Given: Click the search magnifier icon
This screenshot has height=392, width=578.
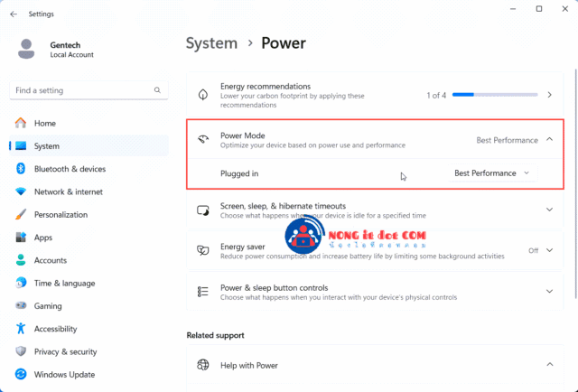Looking at the screenshot, I should point(157,90).
